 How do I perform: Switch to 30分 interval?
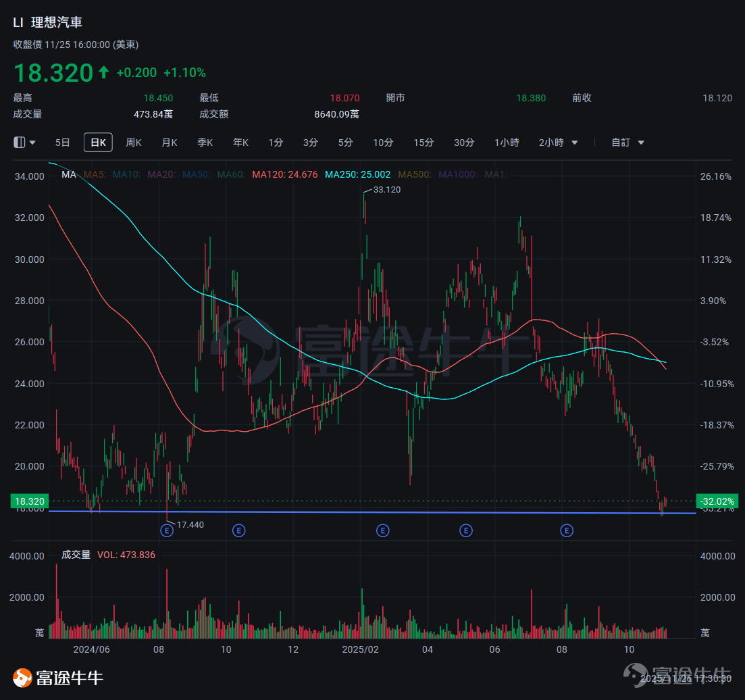point(464,142)
